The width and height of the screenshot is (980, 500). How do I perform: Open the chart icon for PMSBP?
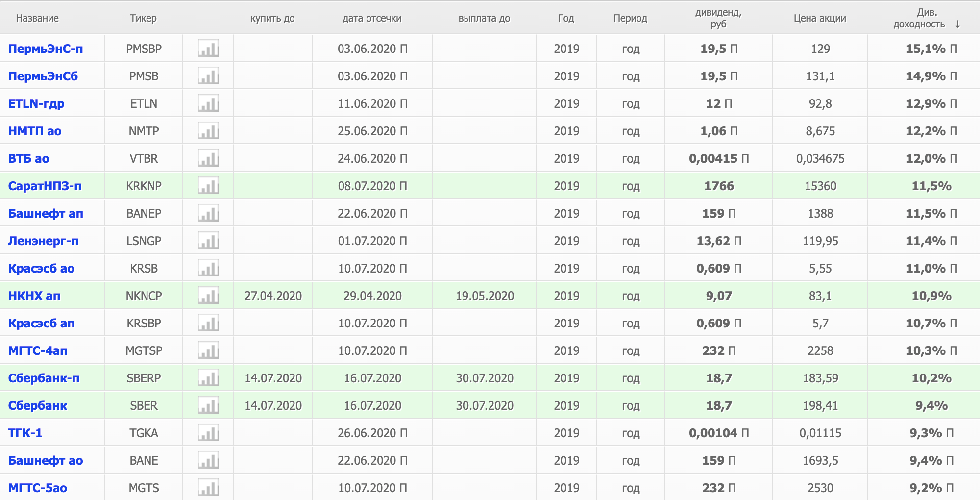(208, 49)
